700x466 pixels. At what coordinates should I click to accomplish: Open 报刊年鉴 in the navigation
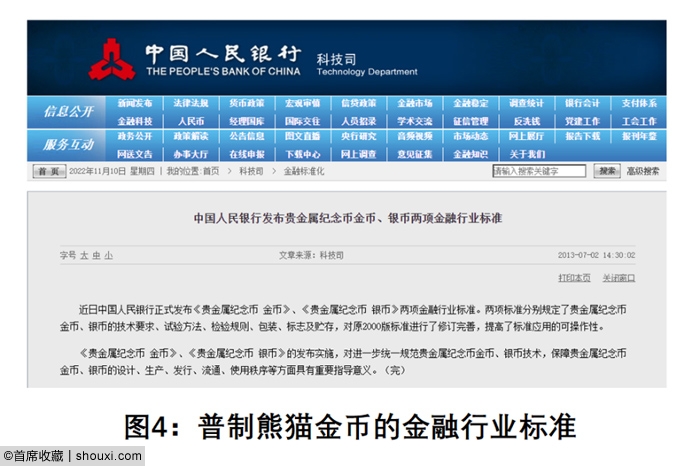coord(639,136)
